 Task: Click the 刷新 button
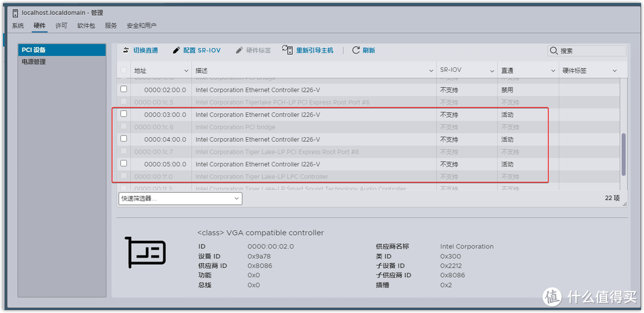point(364,50)
